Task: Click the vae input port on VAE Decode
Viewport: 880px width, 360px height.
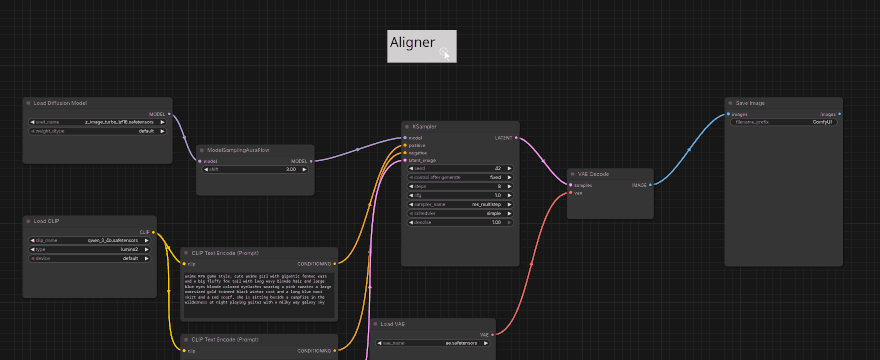Action: pos(570,193)
